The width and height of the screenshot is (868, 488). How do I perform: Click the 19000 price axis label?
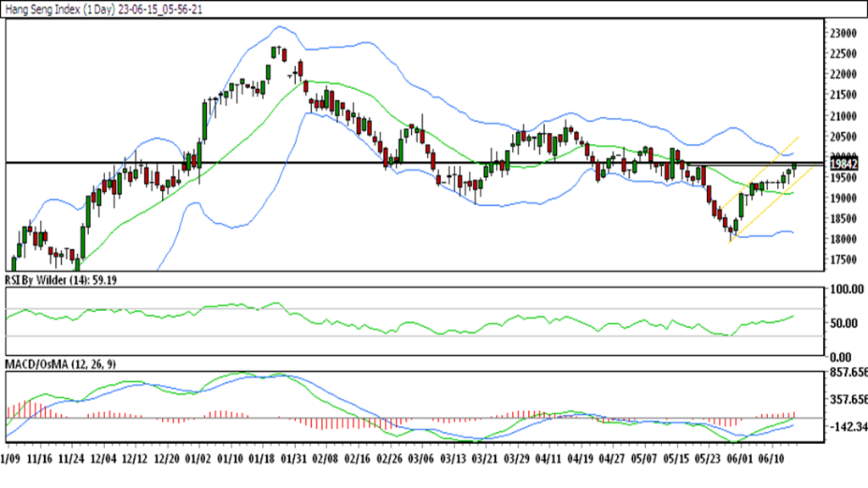pyautogui.click(x=843, y=198)
